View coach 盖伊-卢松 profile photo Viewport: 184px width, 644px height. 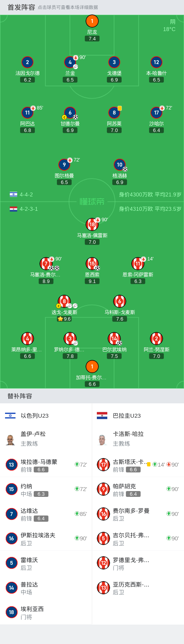coord(10,439)
